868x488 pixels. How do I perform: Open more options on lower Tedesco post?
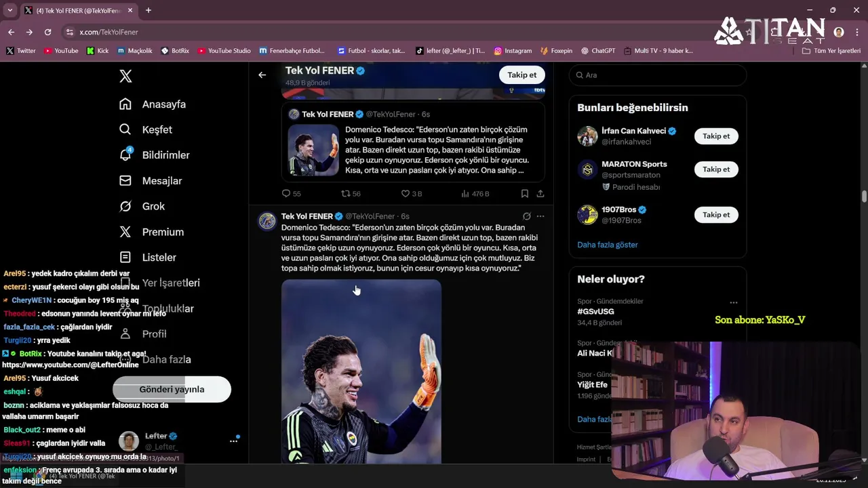point(540,216)
